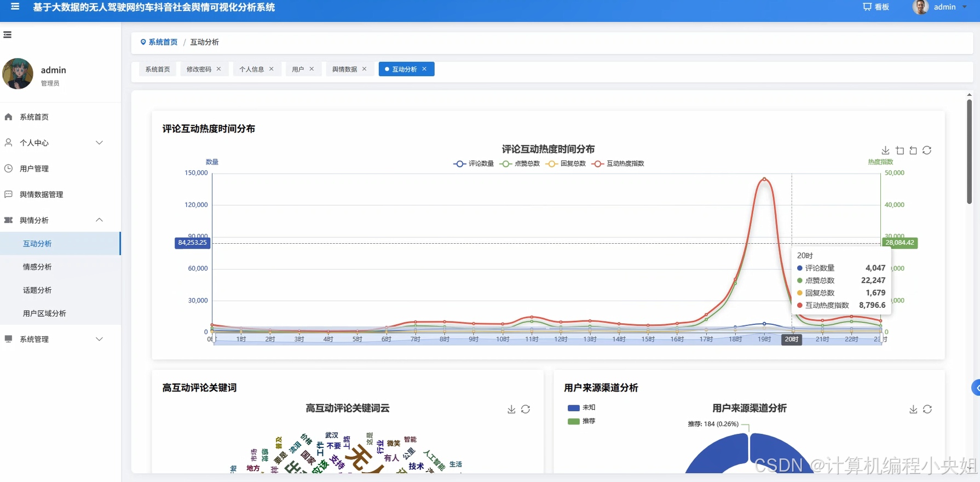The width and height of the screenshot is (980, 482).
Task: Toggle the 评论数量 series in the legend
Action: click(474, 163)
